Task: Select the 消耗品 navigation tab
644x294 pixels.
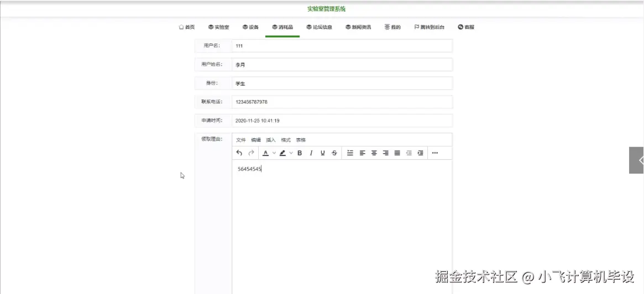Action: (x=282, y=27)
